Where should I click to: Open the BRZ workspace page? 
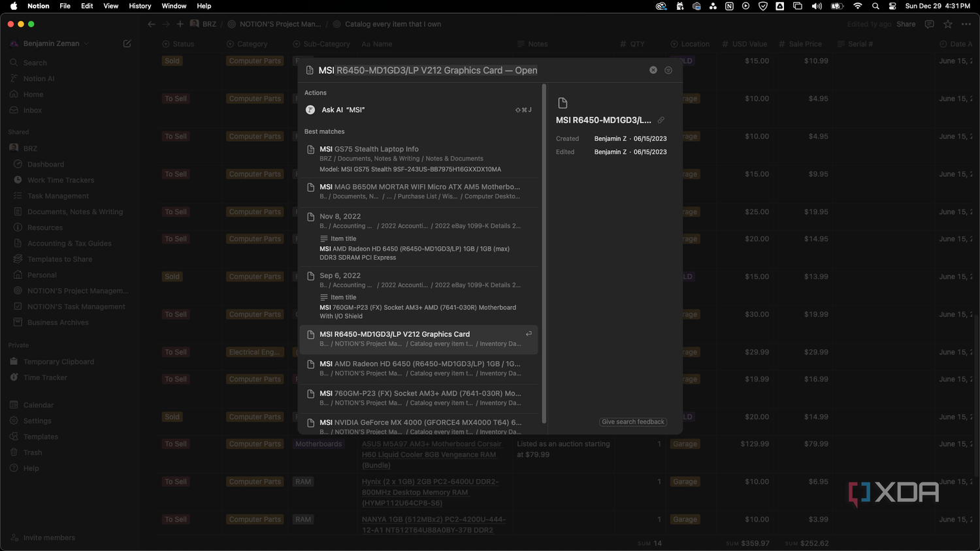coord(30,148)
